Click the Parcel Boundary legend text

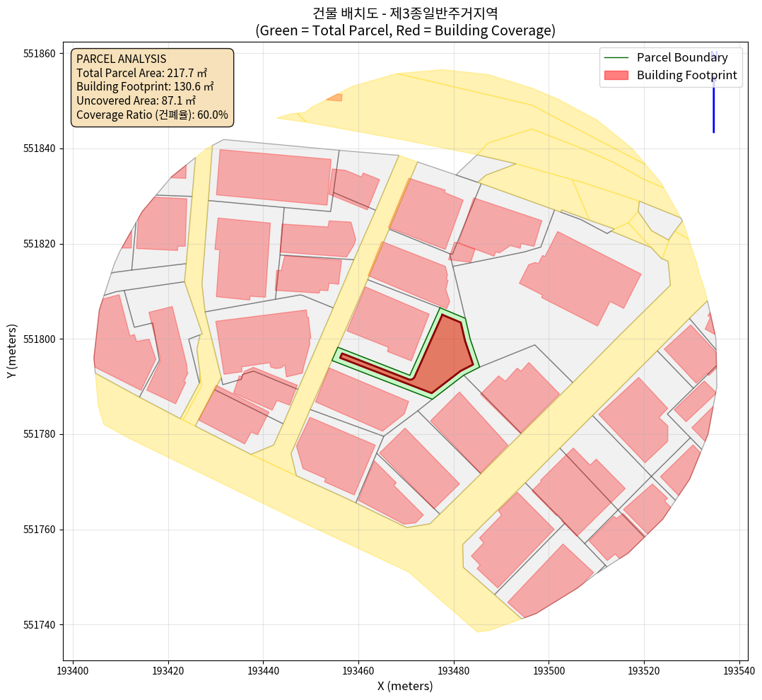[x=682, y=58]
